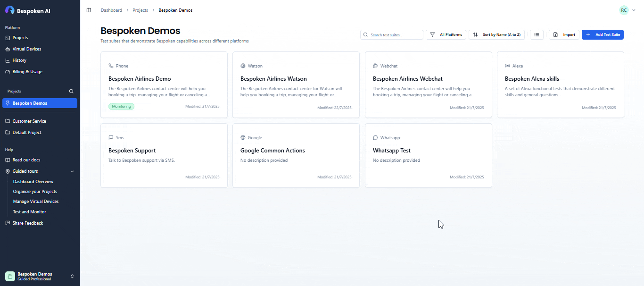Open the Whatsapp Test card
This screenshot has height=286, width=644.
[x=429, y=155]
